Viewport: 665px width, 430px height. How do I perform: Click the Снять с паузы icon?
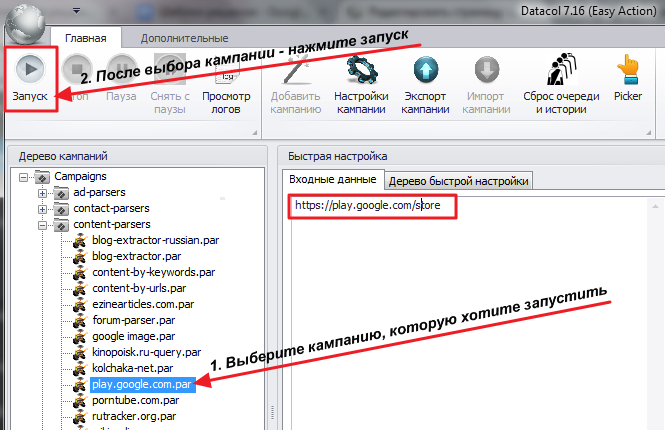(170, 69)
